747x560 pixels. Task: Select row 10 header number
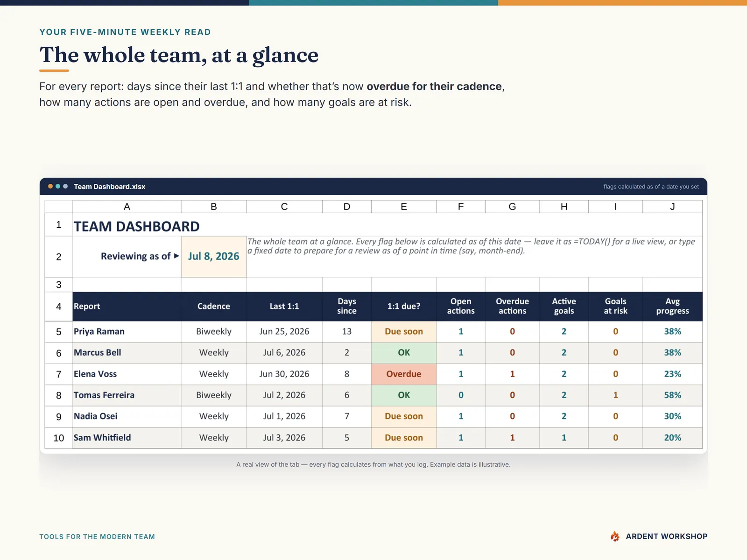click(x=59, y=438)
